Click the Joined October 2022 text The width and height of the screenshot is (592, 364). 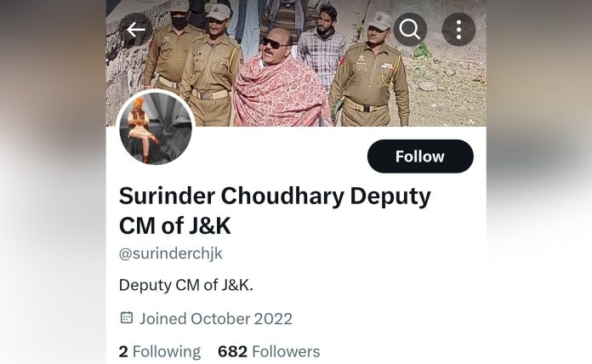[216, 319]
